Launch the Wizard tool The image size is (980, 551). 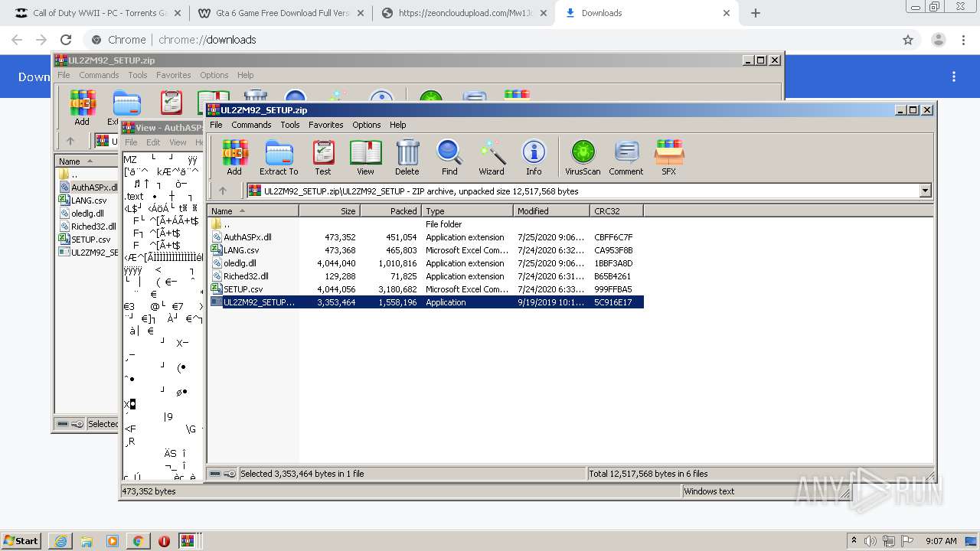492,158
